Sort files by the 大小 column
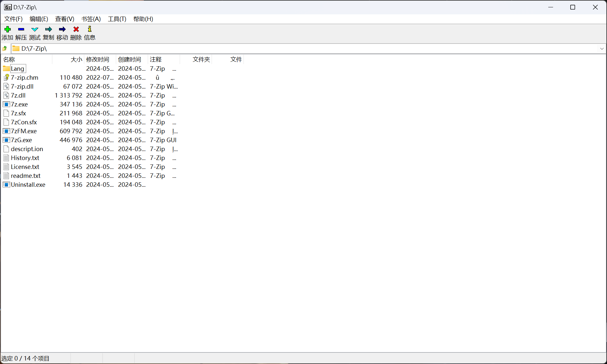Screen dimensions: 607x364 (x=76, y=59)
